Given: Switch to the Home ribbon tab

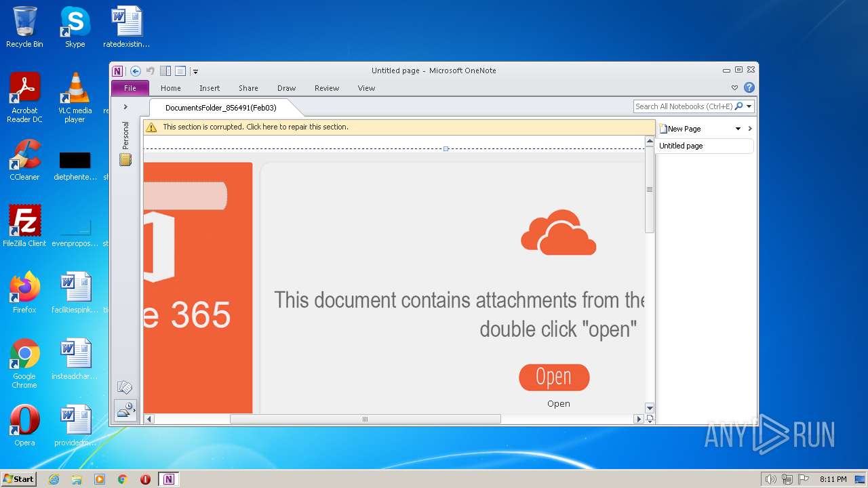Looking at the screenshot, I should click(x=171, y=88).
